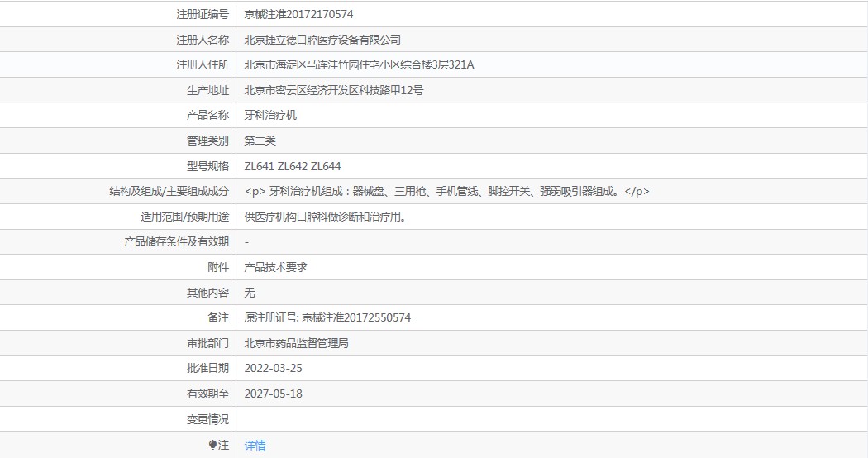
Task: Click approval department 北京市药品监督管理局
Action: point(297,343)
